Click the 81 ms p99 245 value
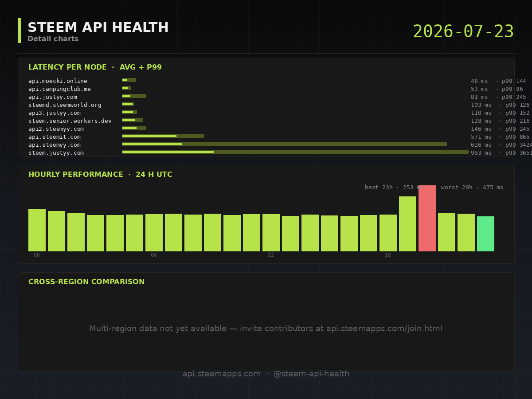The image size is (532, 399). point(498,97)
